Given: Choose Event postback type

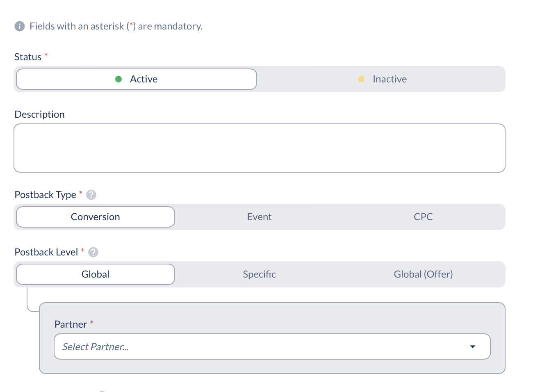Looking at the screenshot, I should pyautogui.click(x=260, y=217).
